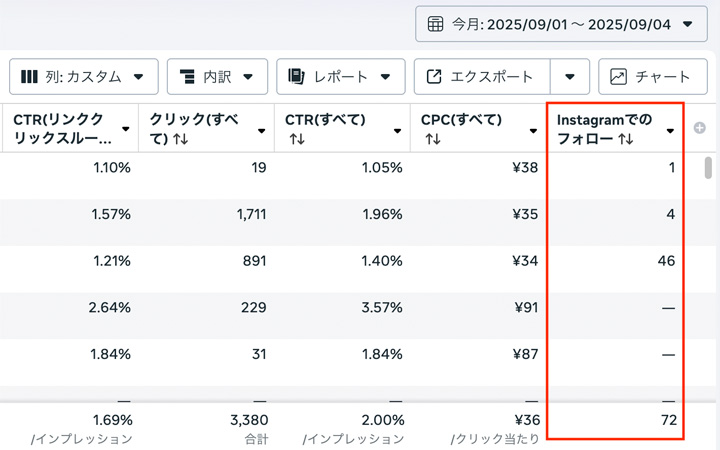Click the 1.69% total link CTR value

pos(113,420)
